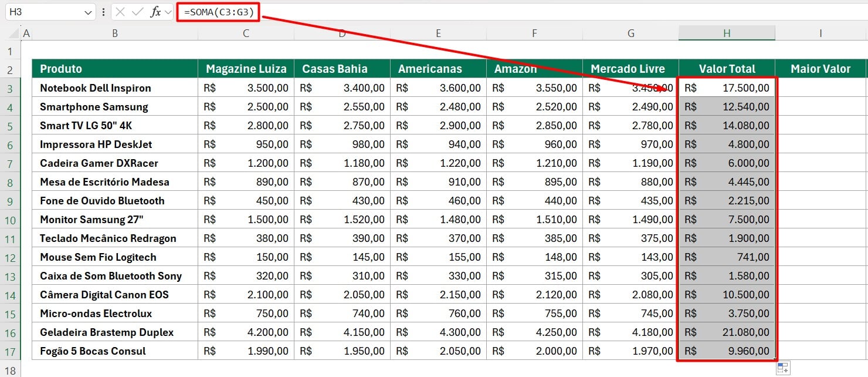Screen dimensions: 868x377
Task: Click the Mercado Livre price 4.180,00
Action: (x=630, y=332)
